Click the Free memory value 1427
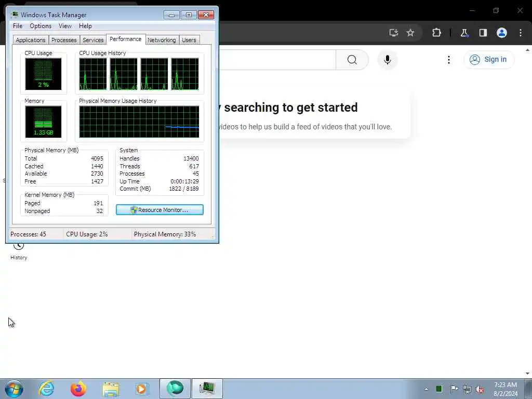 pos(97,181)
